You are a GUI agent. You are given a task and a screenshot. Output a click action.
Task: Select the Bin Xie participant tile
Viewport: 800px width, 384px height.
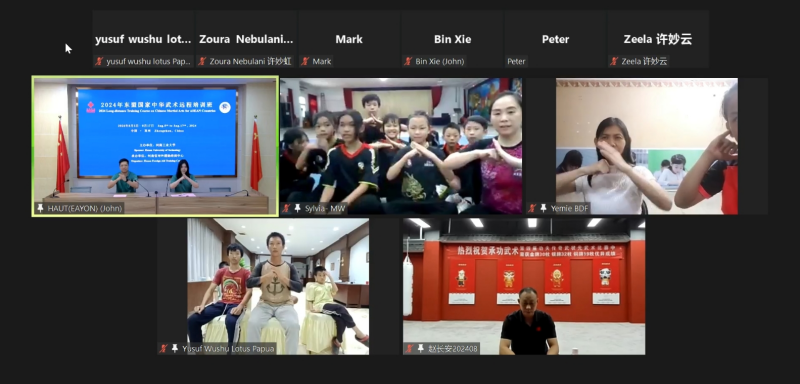pos(452,39)
